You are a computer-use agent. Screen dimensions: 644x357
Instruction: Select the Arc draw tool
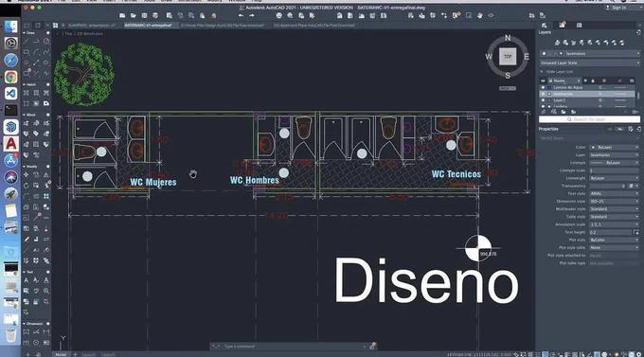click(x=36, y=52)
